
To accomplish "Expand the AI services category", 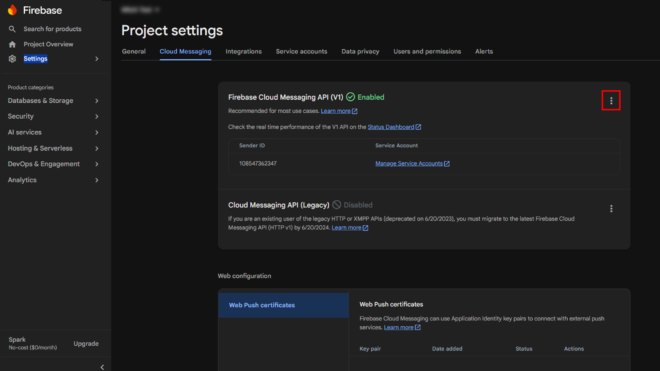I will coord(97,133).
